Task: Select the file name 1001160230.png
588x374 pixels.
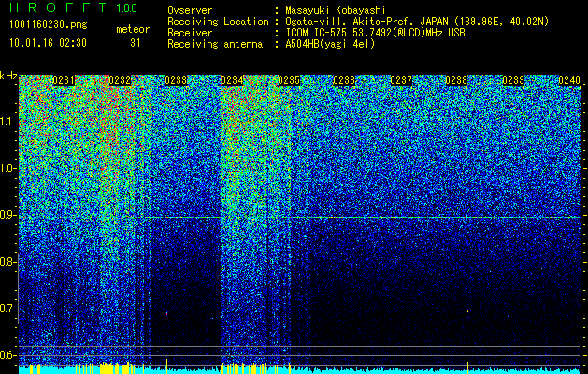Action: [x=49, y=25]
